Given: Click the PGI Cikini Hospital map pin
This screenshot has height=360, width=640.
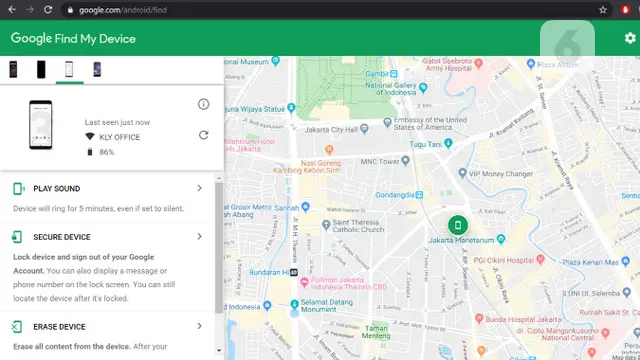Looking at the screenshot, I should [x=541, y=260].
